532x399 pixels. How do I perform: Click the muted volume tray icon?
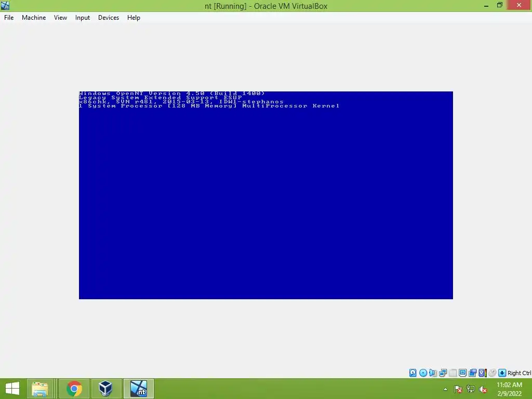pyautogui.click(x=483, y=389)
